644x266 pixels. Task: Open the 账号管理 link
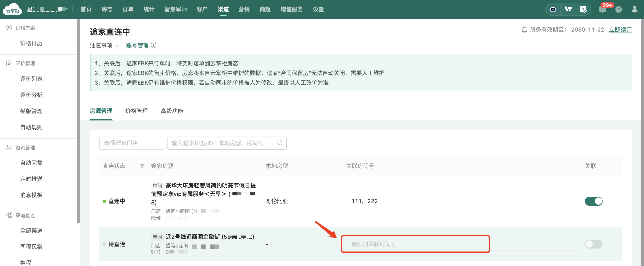(x=137, y=45)
